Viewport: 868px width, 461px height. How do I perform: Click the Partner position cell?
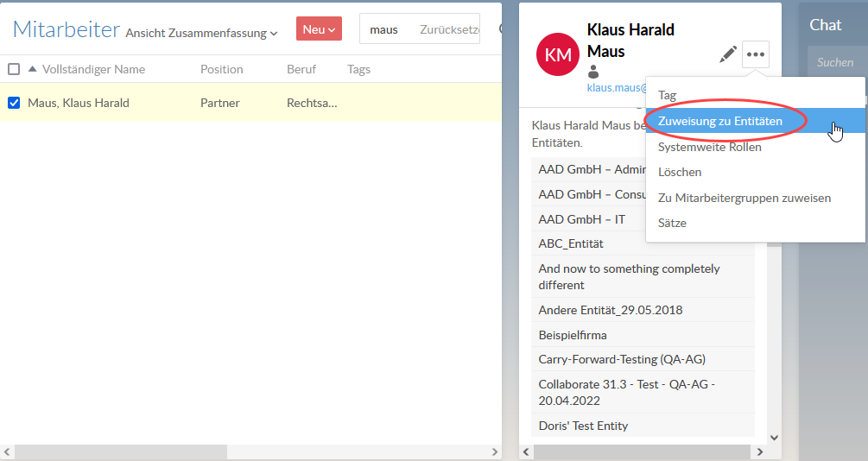pyautogui.click(x=219, y=103)
